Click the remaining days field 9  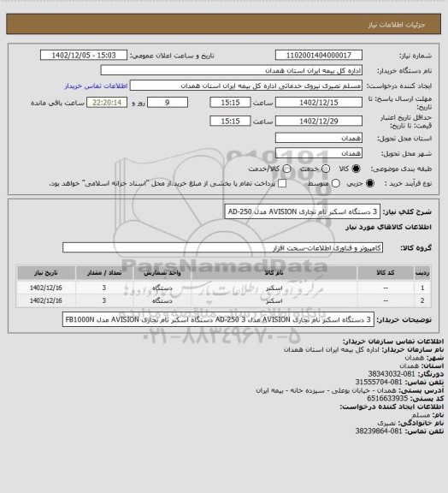click(x=168, y=103)
